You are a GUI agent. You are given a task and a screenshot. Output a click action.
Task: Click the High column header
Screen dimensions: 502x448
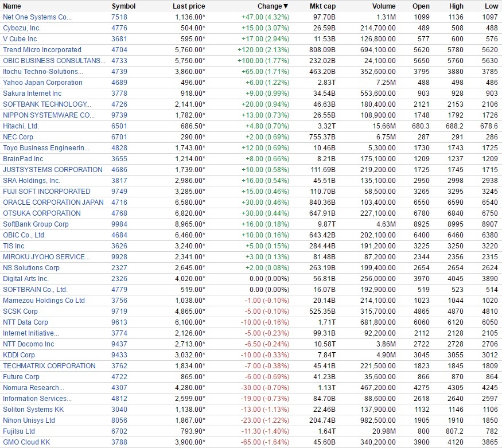point(456,6)
